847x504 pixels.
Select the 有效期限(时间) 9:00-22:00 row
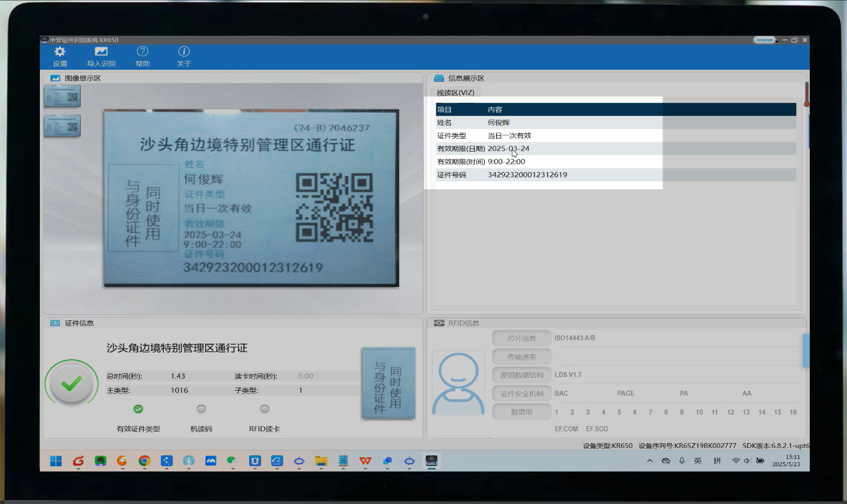[x=616, y=162]
